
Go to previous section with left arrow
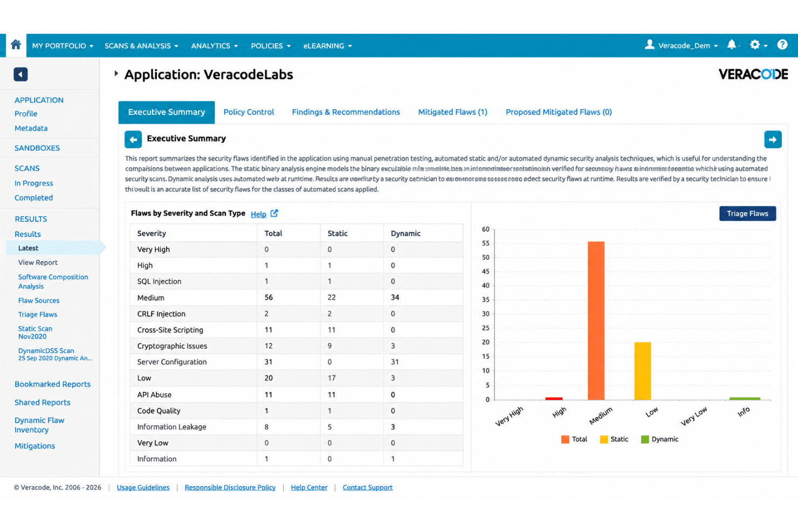[x=133, y=139]
